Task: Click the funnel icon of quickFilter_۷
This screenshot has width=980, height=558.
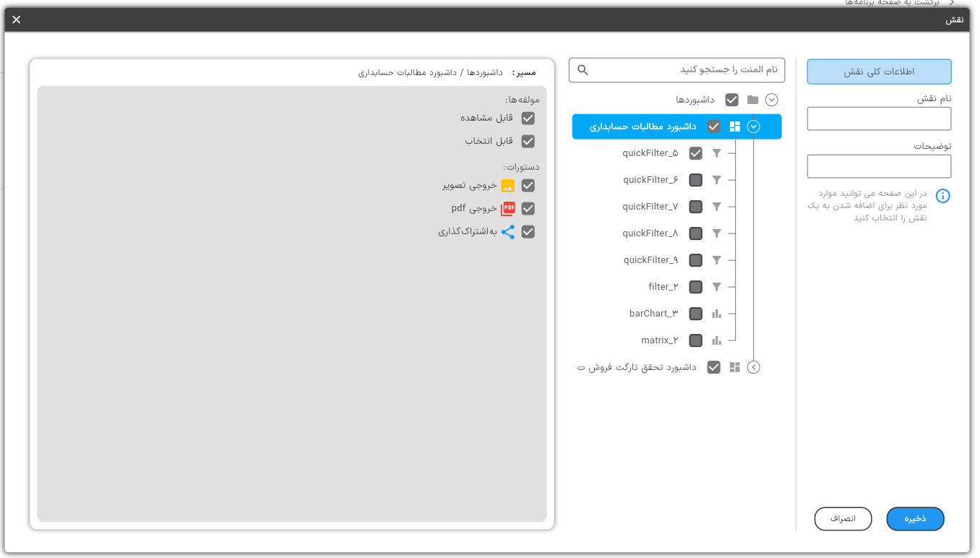Action: [x=717, y=207]
